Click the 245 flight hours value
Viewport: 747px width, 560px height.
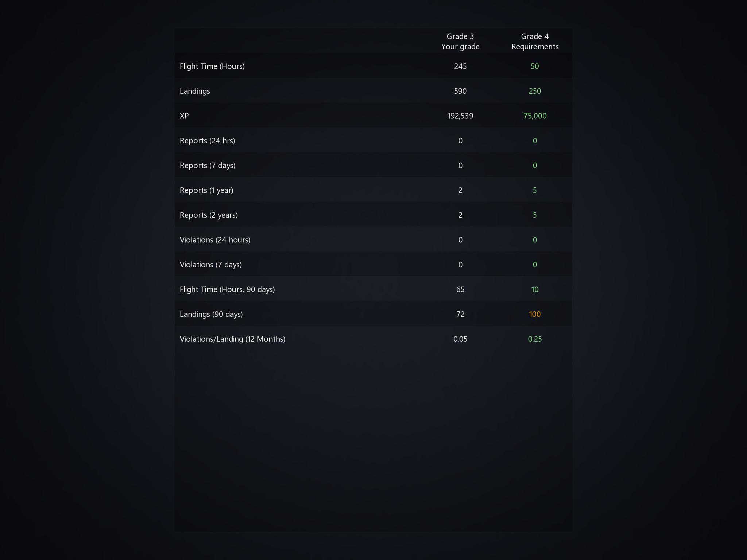[x=460, y=66]
